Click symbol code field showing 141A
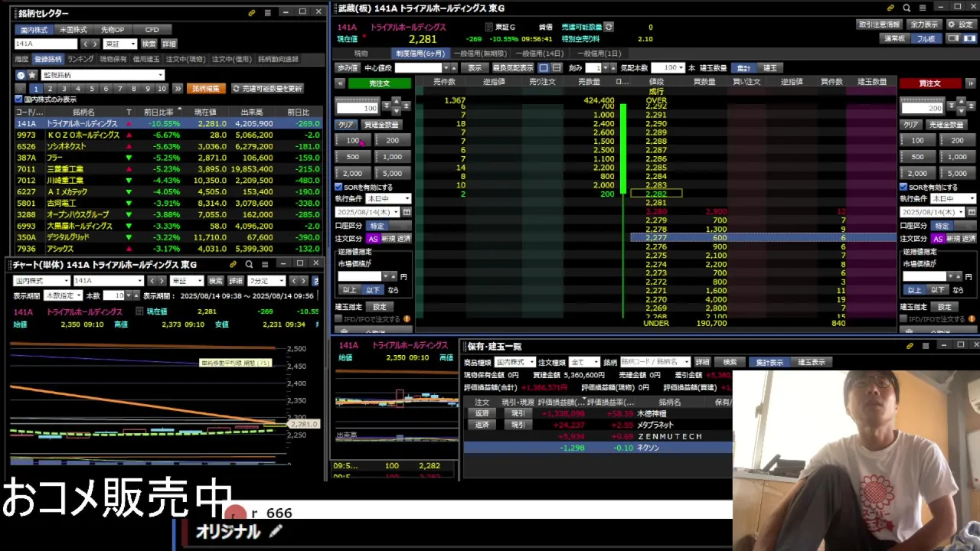Viewport: 980px width, 551px height. point(46,44)
